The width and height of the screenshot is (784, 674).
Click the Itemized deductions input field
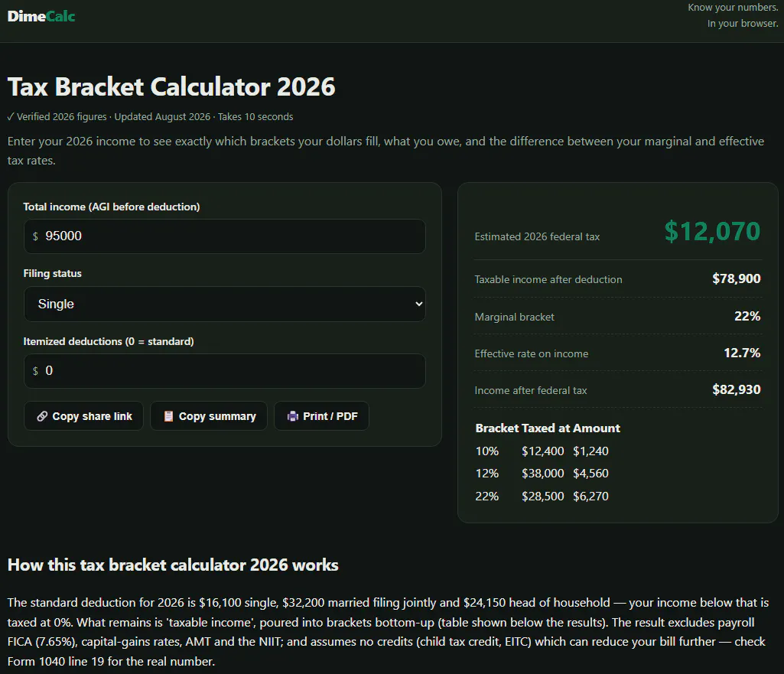tap(225, 371)
